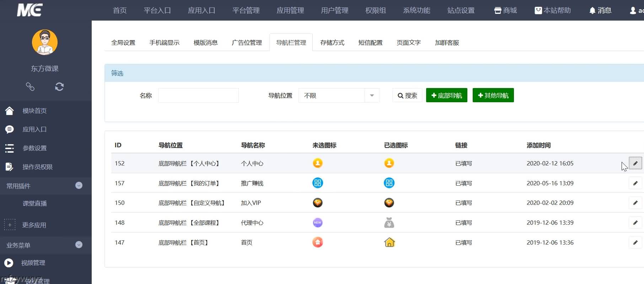
Task: Open 站点设置 in top menu
Action: (x=461, y=11)
